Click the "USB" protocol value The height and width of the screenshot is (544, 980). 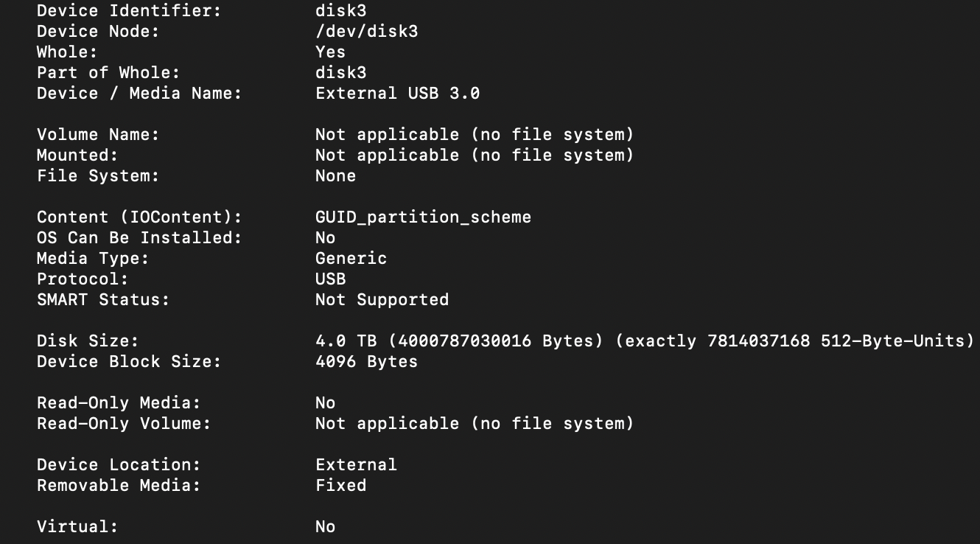click(330, 279)
